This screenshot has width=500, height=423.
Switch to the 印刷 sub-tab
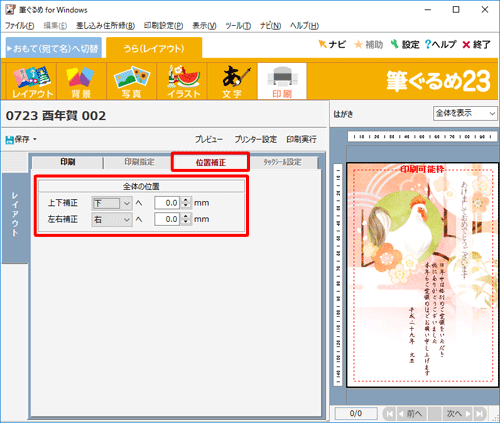click(x=68, y=162)
